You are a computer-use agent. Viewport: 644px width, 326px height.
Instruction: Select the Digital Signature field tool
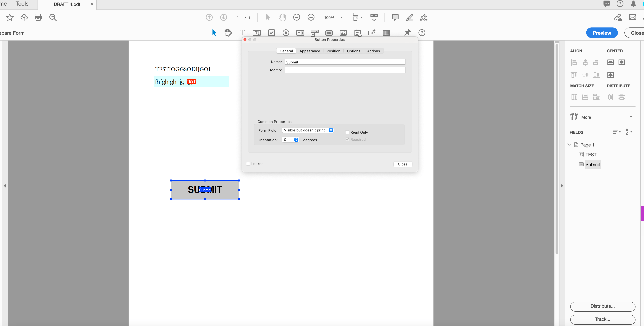pyautogui.click(x=372, y=33)
